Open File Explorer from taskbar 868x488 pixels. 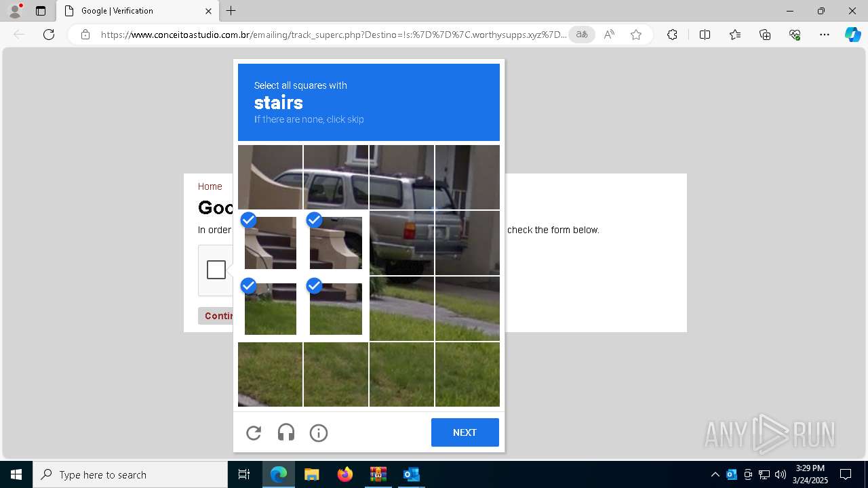click(311, 474)
